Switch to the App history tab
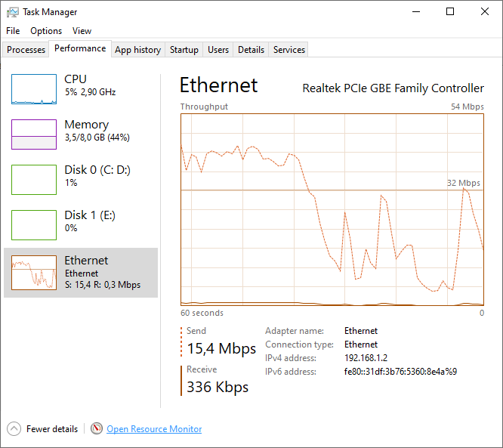Viewport: 503px width, 448px height. pyautogui.click(x=137, y=50)
